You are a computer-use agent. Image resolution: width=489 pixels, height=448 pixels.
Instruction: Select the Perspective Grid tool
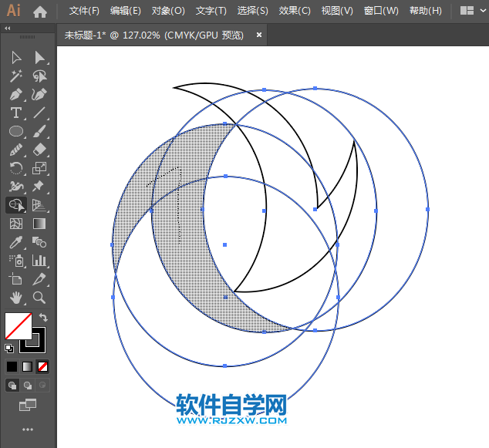tap(39, 205)
